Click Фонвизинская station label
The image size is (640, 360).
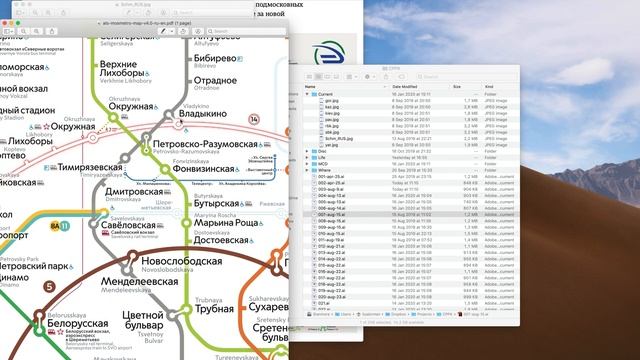[203, 169]
